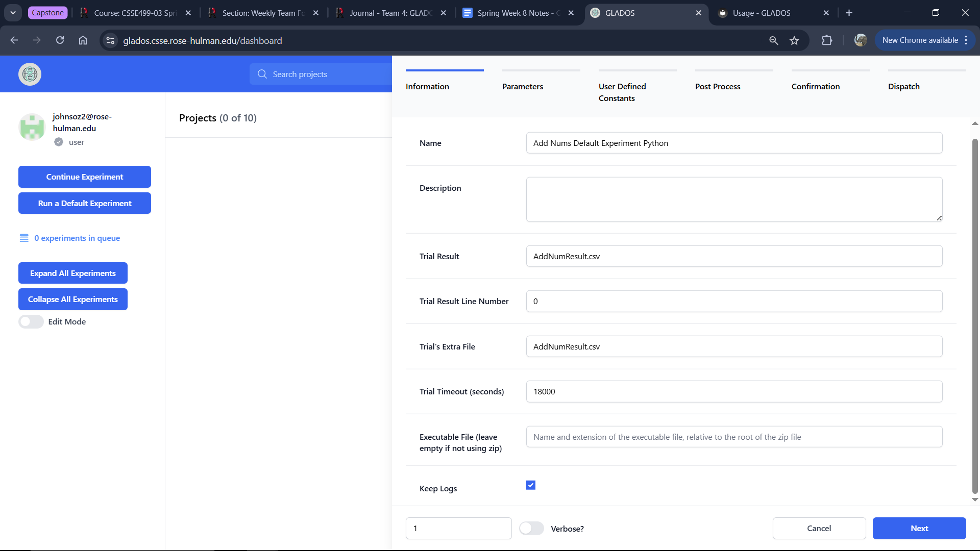980x551 pixels.
Task: Click the GLADOS logo icon in header
Action: 30,74
